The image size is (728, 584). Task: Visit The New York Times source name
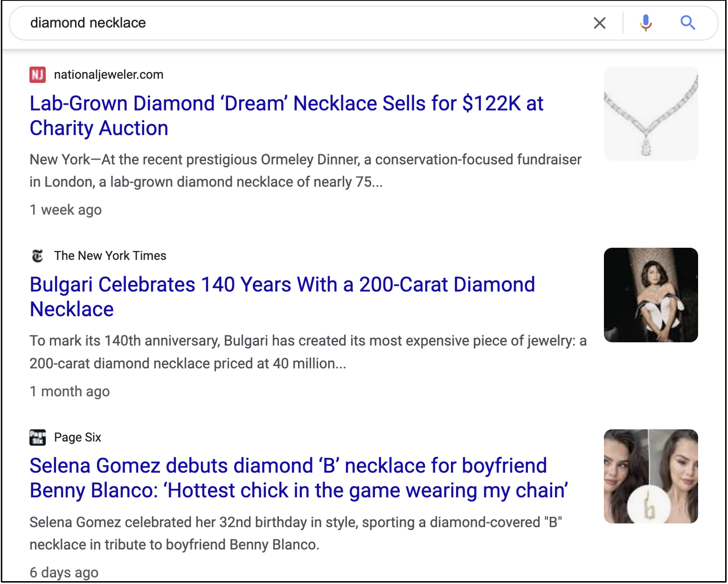click(x=110, y=256)
